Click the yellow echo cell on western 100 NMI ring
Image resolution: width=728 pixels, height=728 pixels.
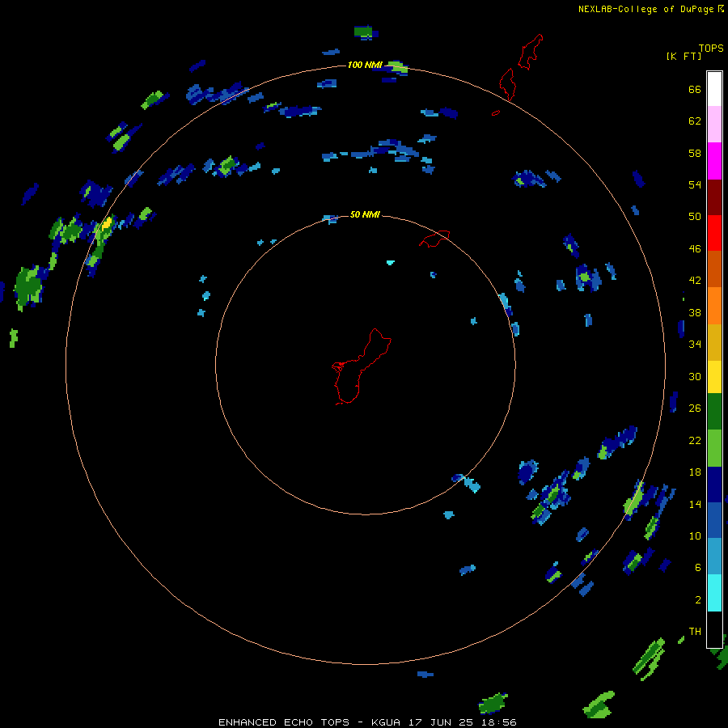107,223
